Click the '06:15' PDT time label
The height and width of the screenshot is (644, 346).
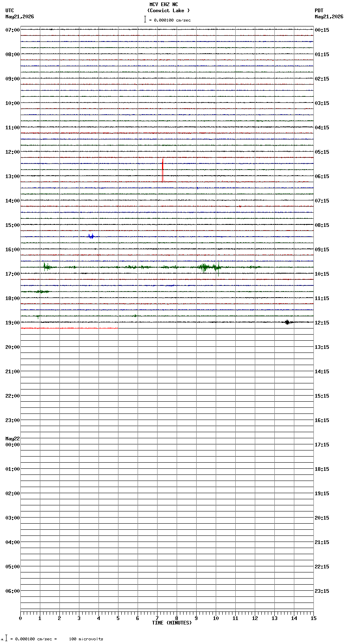click(x=322, y=176)
